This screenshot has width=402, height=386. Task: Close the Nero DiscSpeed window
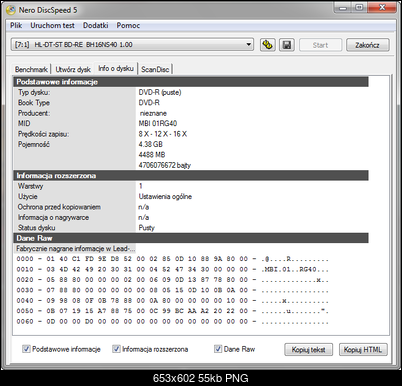(x=382, y=8)
